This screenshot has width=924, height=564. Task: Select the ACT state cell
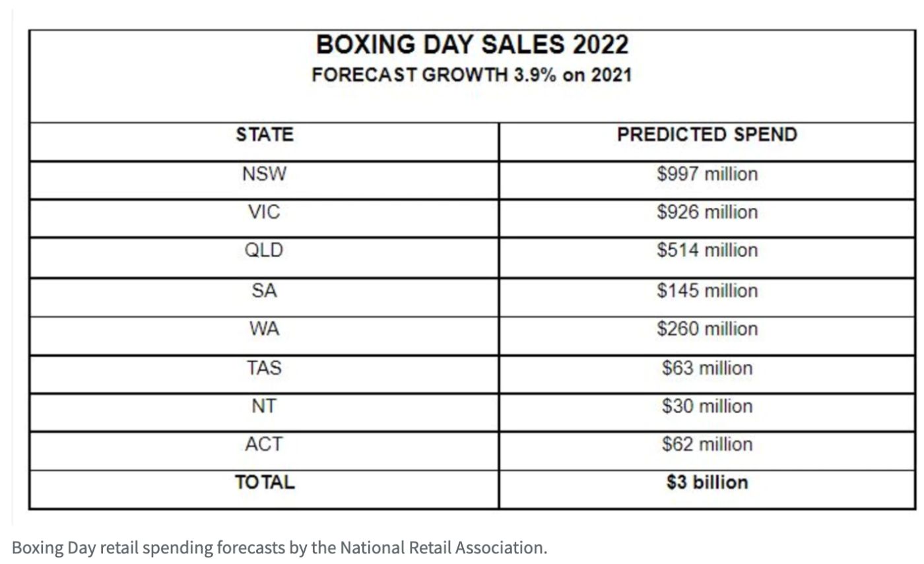[265, 444]
